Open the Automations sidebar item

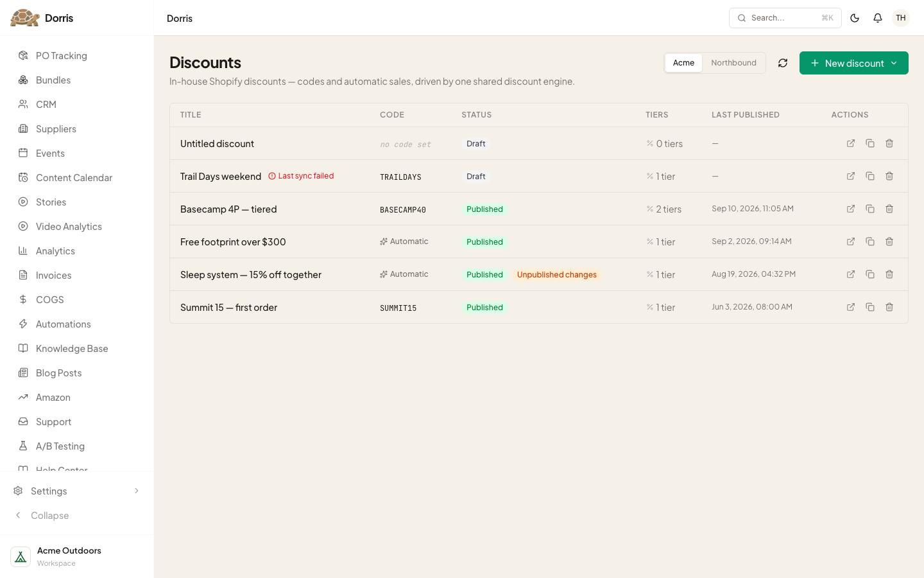tap(77, 324)
